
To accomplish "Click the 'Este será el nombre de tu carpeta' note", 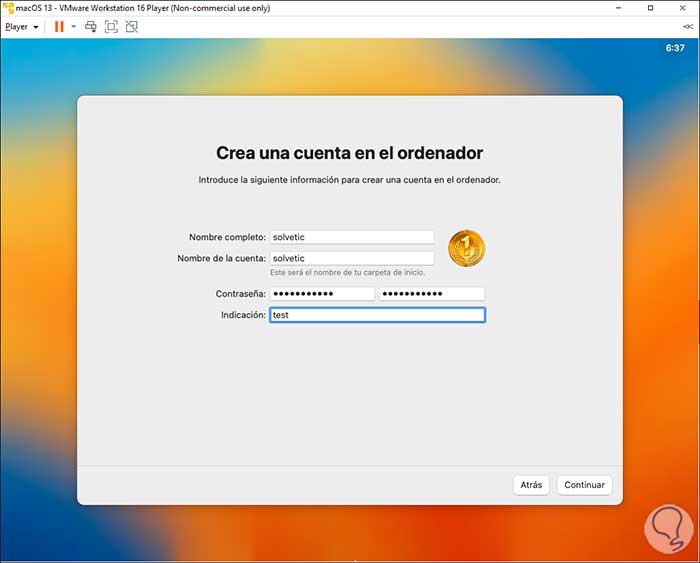I will coord(347,272).
